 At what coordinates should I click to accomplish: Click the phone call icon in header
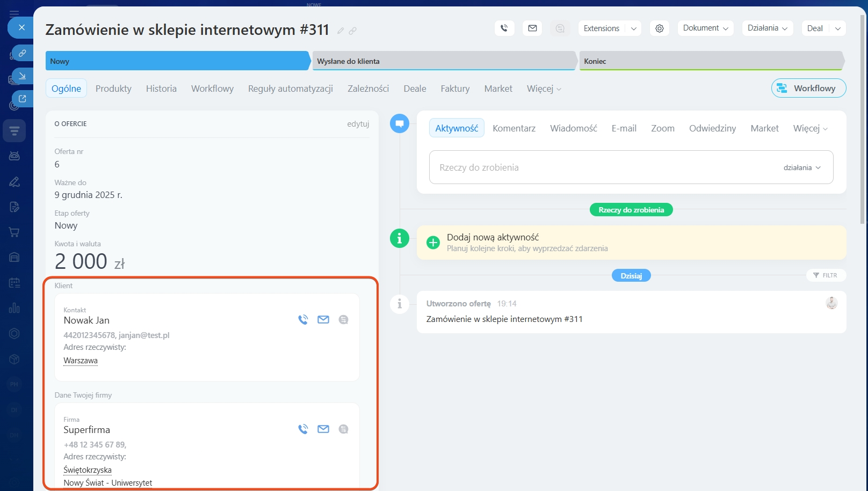point(504,28)
